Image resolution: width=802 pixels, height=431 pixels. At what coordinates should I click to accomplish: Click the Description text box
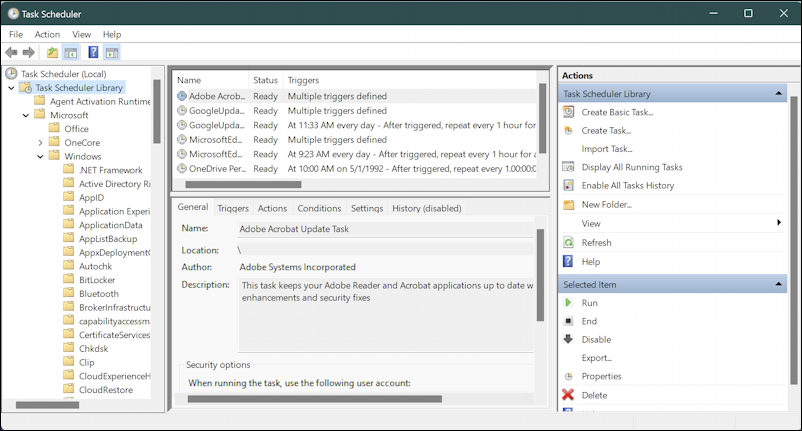[x=386, y=314]
